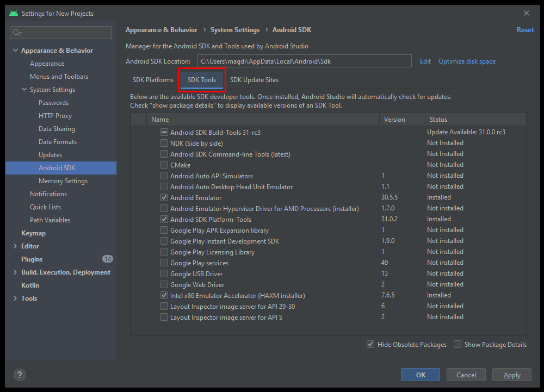Click Appearance & Behavior breadcrumb

point(162,30)
